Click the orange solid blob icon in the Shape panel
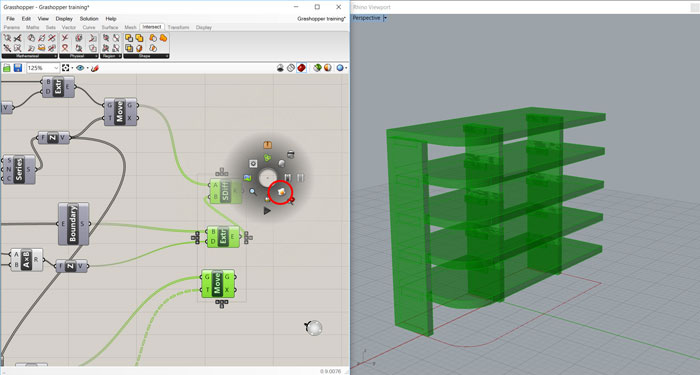This screenshot has height=375, width=700. coord(163,38)
